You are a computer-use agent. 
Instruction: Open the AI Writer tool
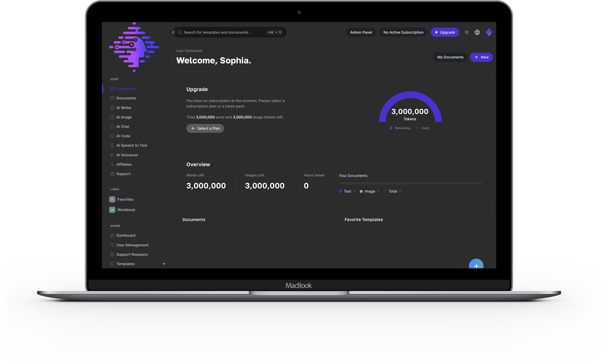pyautogui.click(x=124, y=107)
